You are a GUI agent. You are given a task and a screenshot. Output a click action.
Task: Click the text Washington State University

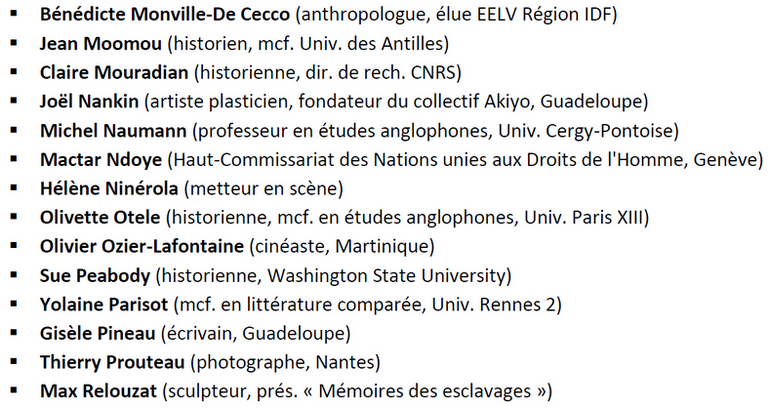386,275
